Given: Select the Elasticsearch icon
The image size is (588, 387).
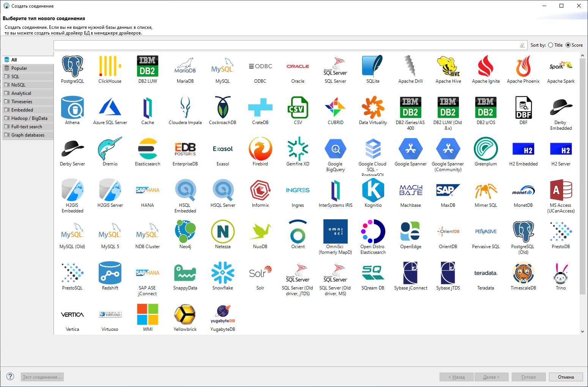Looking at the screenshot, I should (148, 149).
